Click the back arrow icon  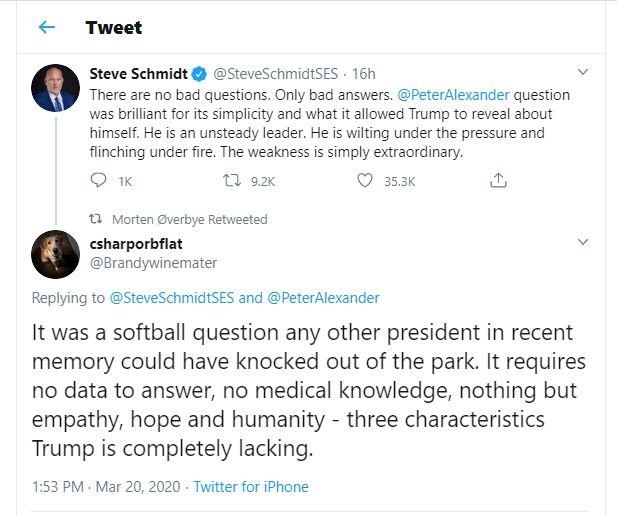46,27
